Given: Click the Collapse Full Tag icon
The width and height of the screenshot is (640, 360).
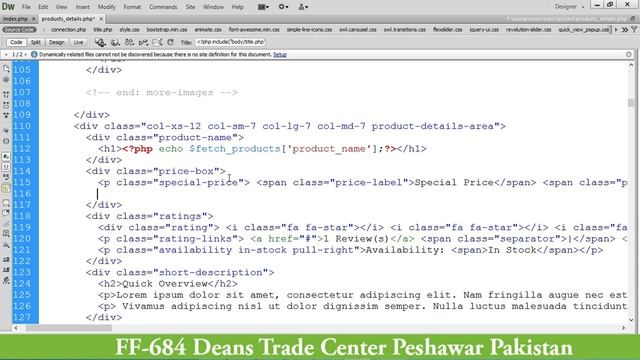Looking at the screenshot, I should click(6, 94).
